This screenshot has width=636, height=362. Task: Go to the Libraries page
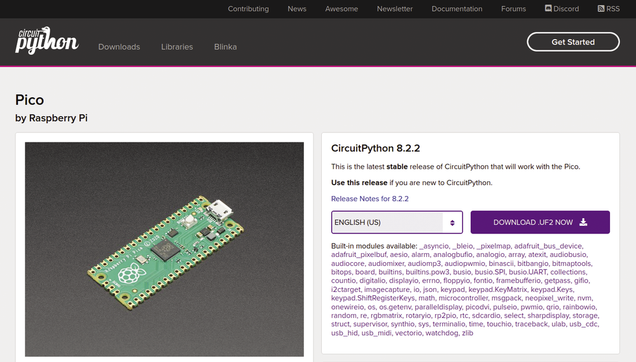pyautogui.click(x=177, y=47)
